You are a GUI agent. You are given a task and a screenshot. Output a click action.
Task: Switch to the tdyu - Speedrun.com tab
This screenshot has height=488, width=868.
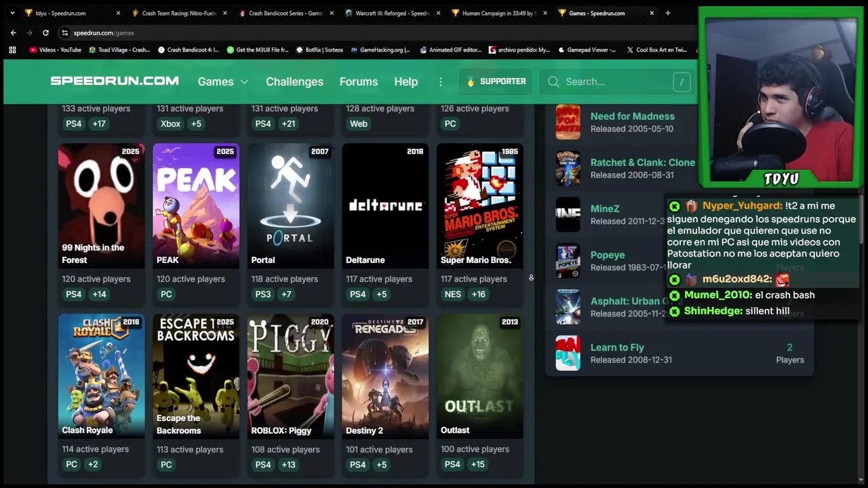(71, 13)
